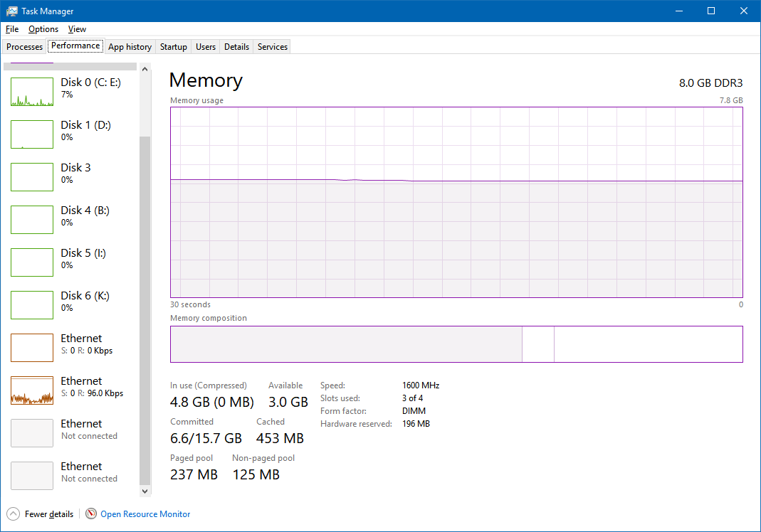
Task: Click the Fewer details text button
Action: tap(49, 514)
